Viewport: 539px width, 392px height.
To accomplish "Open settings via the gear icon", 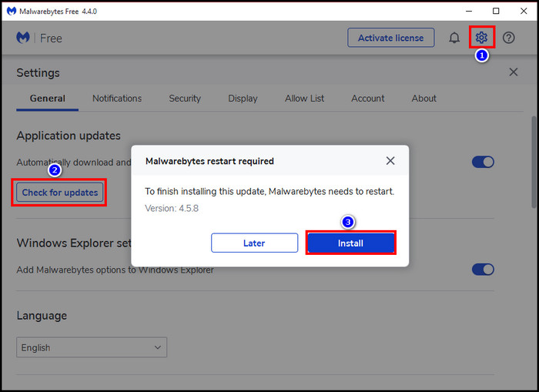I will point(481,37).
